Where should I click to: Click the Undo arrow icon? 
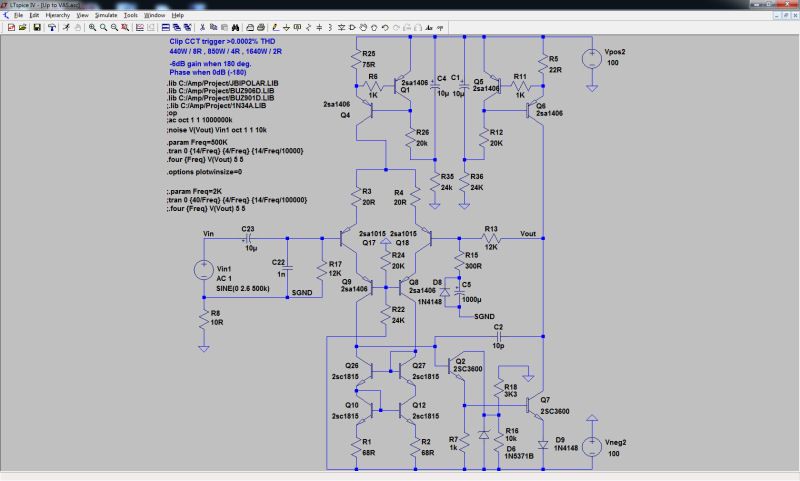(x=385, y=28)
